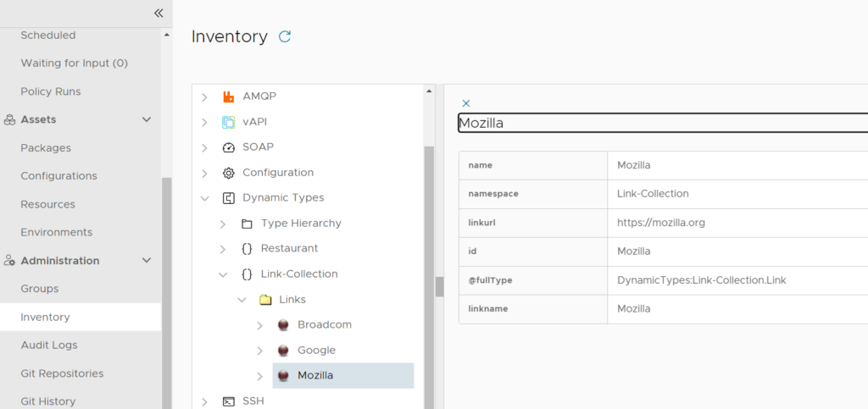This screenshot has width=868, height=409.
Task: Click the SOAP gauge icon
Action: click(x=228, y=147)
